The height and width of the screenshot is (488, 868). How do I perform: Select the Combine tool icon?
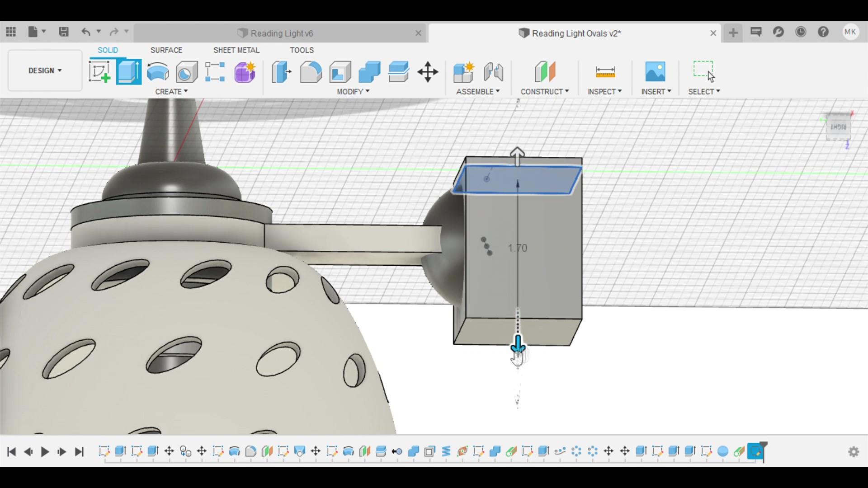[x=369, y=72]
